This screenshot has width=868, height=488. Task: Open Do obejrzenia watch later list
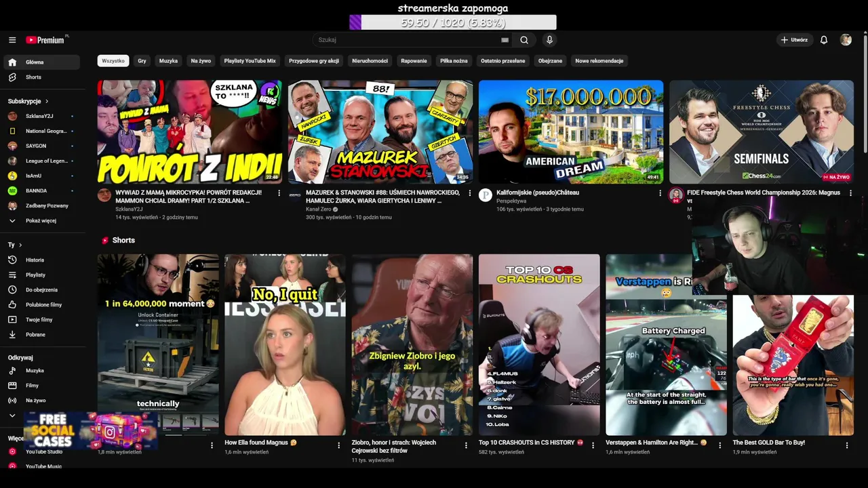(41, 290)
